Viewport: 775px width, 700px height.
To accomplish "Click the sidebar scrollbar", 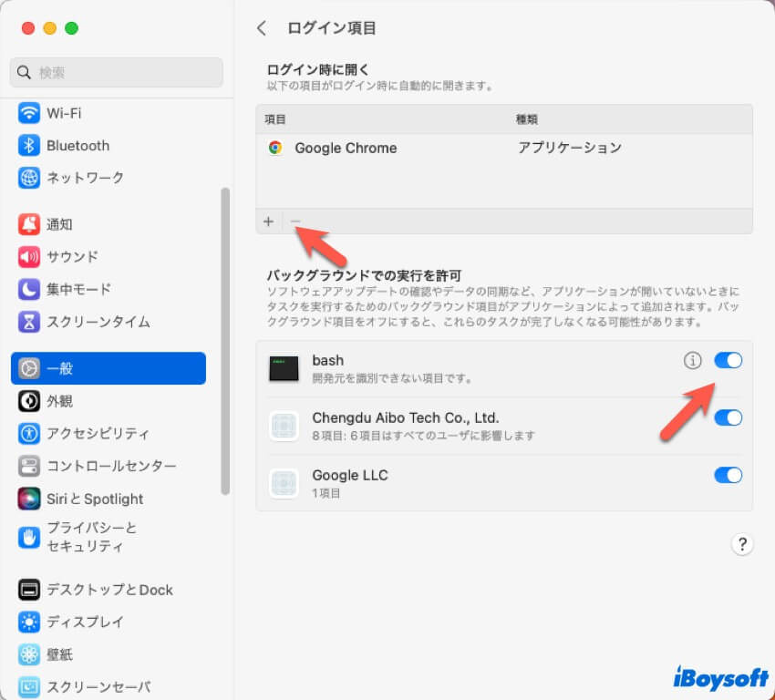I will [225, 341].
